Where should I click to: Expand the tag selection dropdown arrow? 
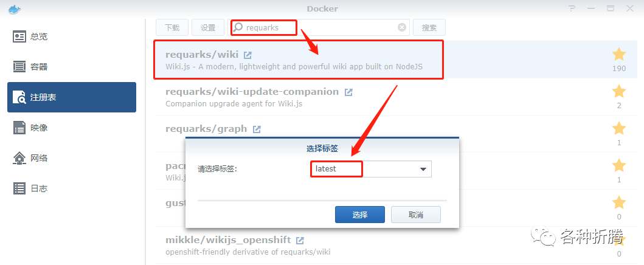click(423, 169)
